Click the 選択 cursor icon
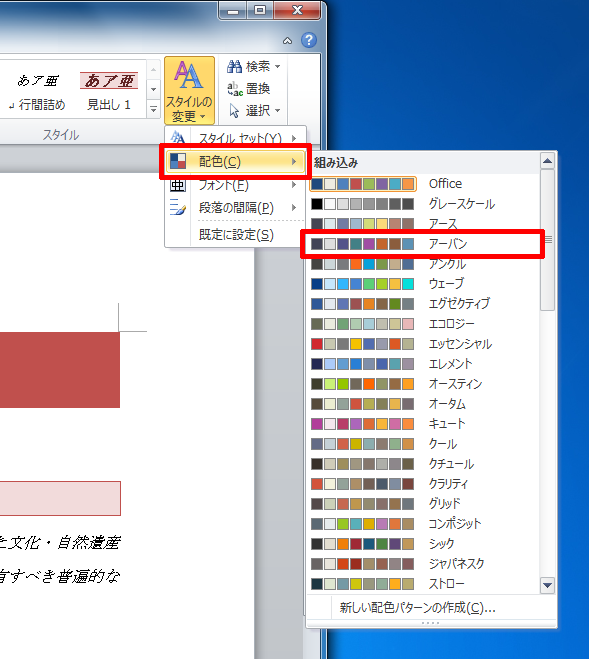 click(x=234, y=111)
